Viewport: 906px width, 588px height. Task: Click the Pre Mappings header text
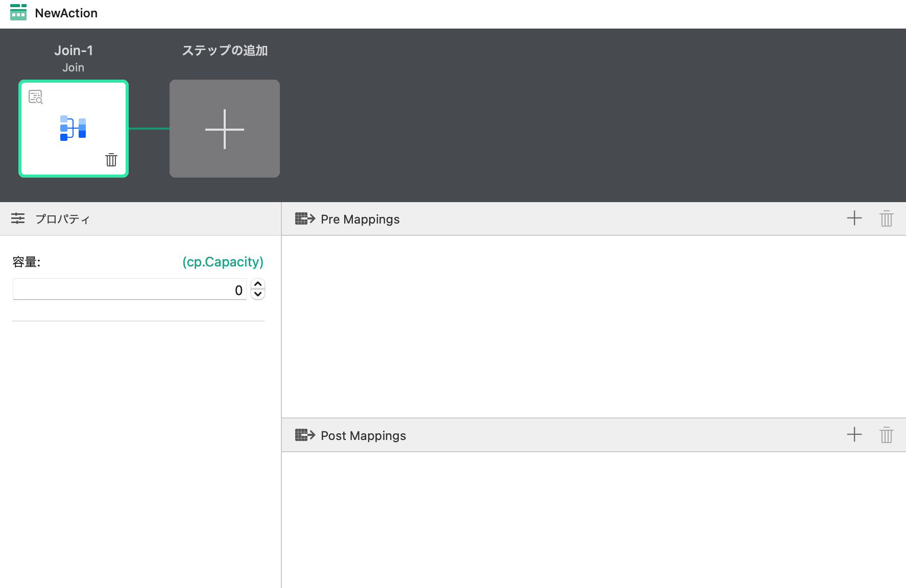pos(360,219)
